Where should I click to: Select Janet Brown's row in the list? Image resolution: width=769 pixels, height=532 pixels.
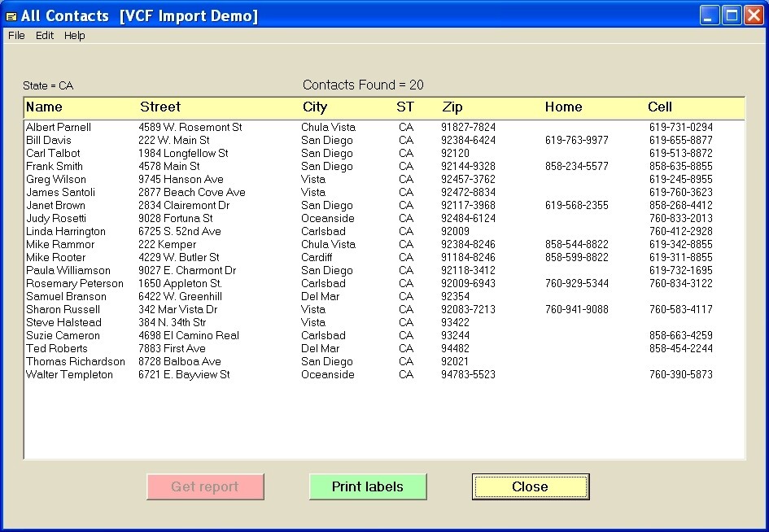point(55,205)
